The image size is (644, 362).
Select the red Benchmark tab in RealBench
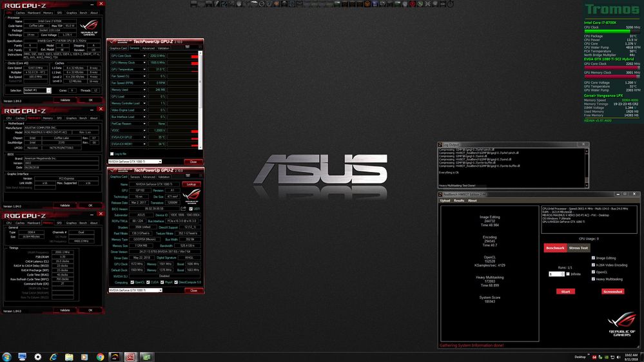coord(555,248)
